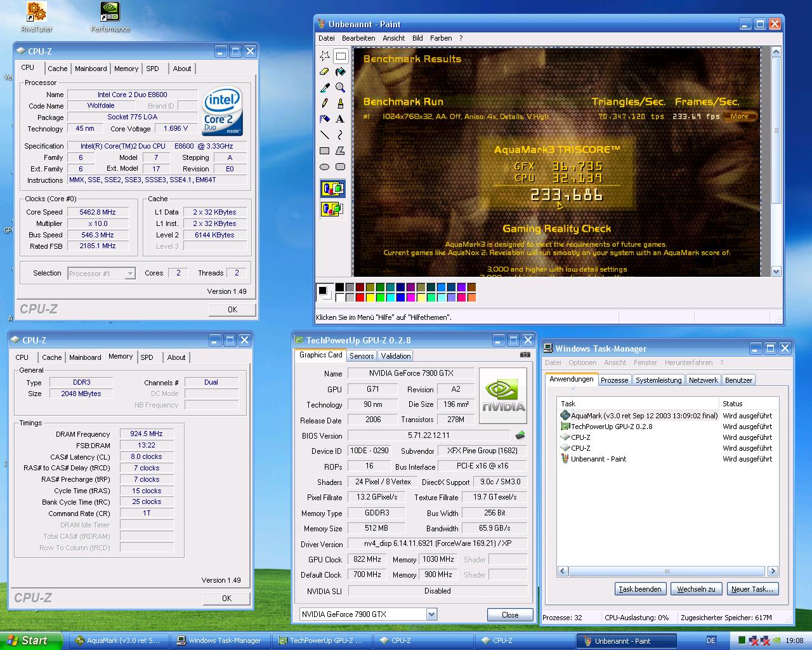Click the right arrow of Task-Manager horizontal scrollbar
The height and width of the screenshot is (650, 812).
click(x=773, y=571)
